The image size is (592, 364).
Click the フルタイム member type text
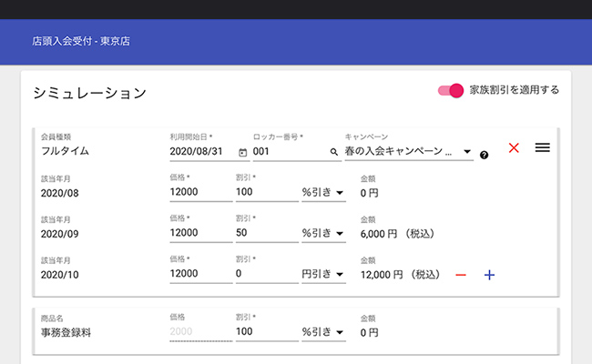click(x=65, y=151)
